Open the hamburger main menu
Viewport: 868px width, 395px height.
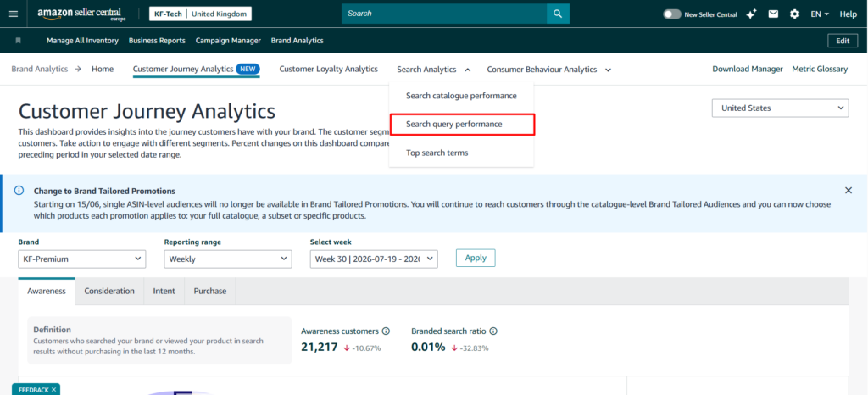pos(14,14)
